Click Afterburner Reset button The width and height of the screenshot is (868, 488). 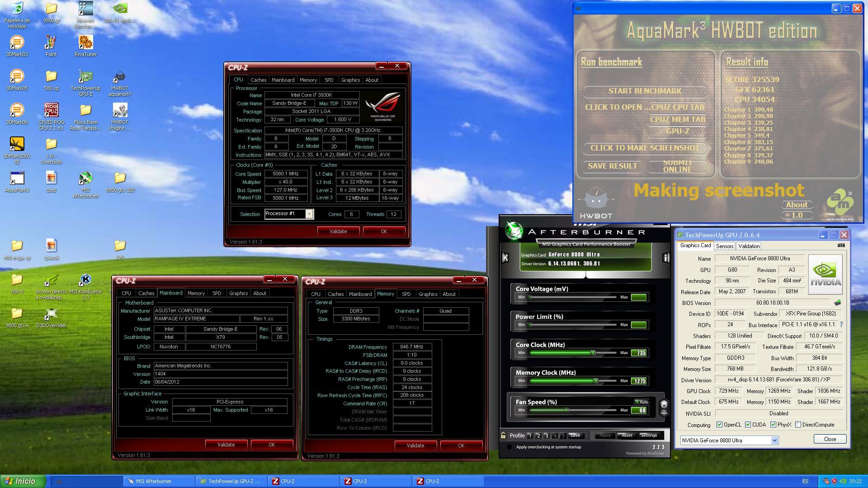click(627, 436)
